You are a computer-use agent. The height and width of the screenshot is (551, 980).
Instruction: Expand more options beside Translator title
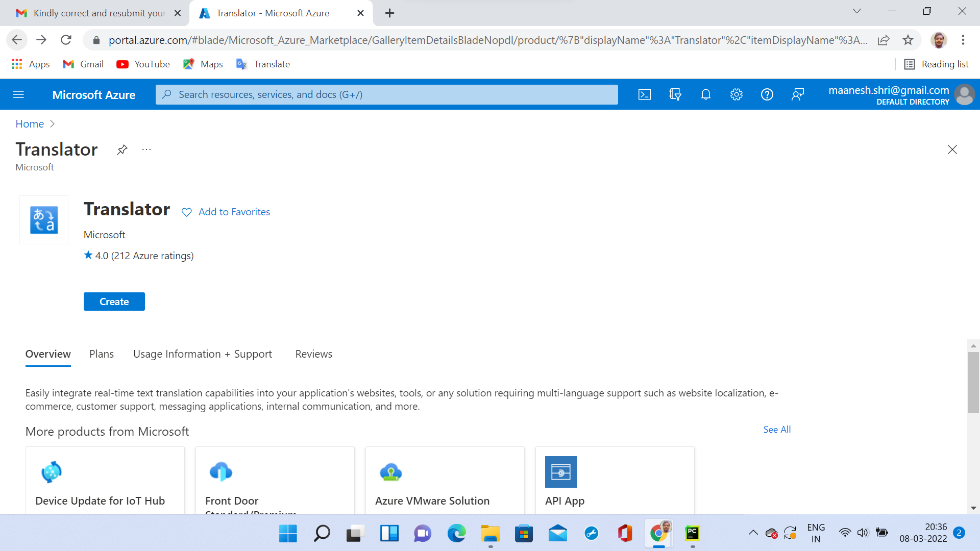pyautogui.click(x=146, y=149)
